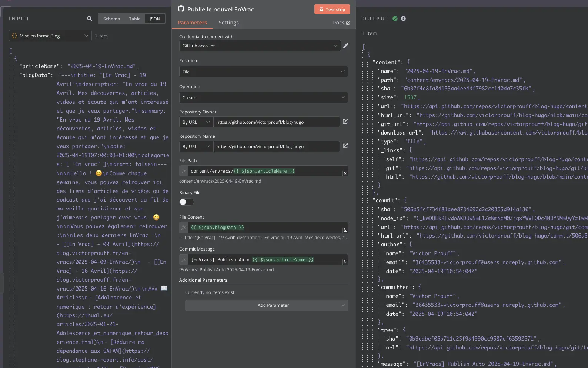
Task: Click the GitHub node logo icon
Action: coord(181,9)
